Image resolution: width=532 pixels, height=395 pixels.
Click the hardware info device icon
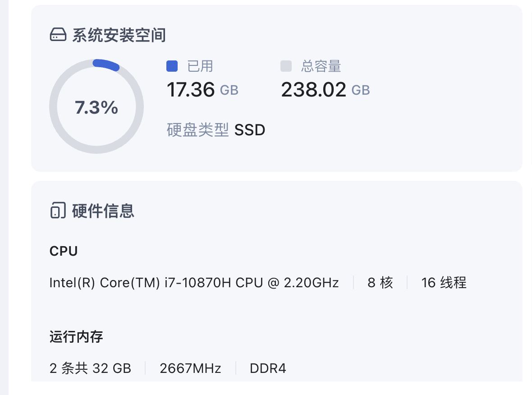(57, 211)
